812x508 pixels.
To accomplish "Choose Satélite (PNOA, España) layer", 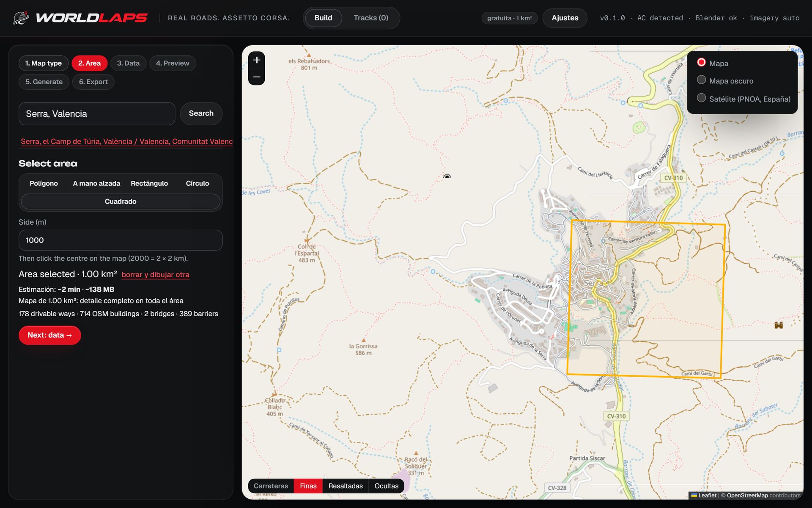I will (x=701, y=98).
